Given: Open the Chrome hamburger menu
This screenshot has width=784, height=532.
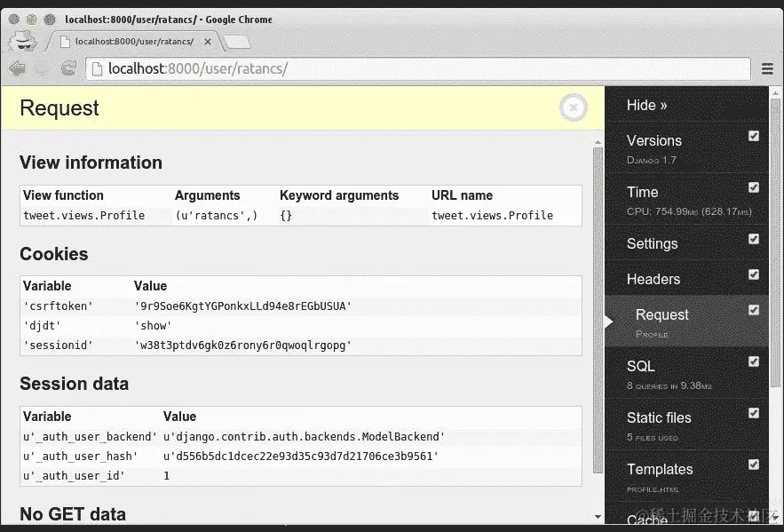Looking at the screenshot, I should pos(768,68).
